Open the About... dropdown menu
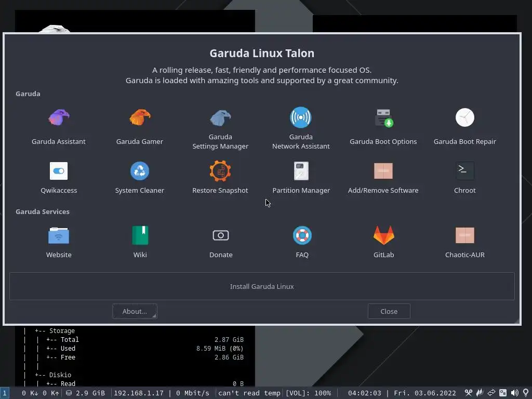 [135, 311]
